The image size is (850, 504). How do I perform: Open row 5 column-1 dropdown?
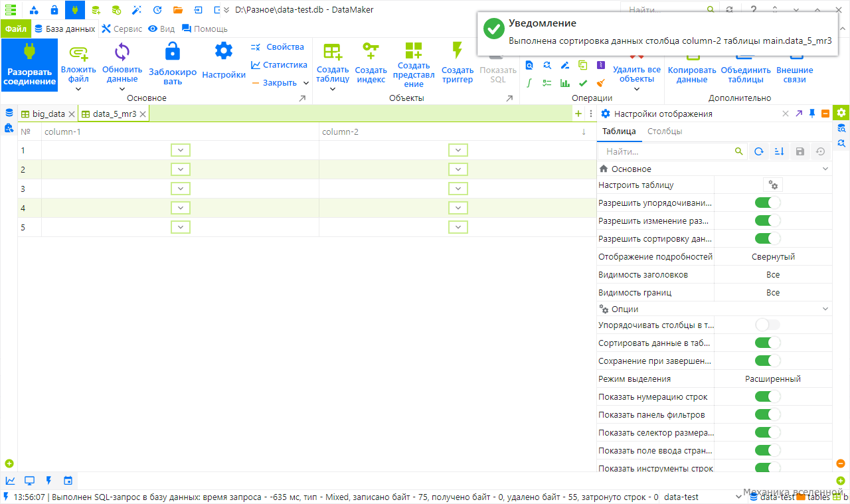(x=181, y=227)
